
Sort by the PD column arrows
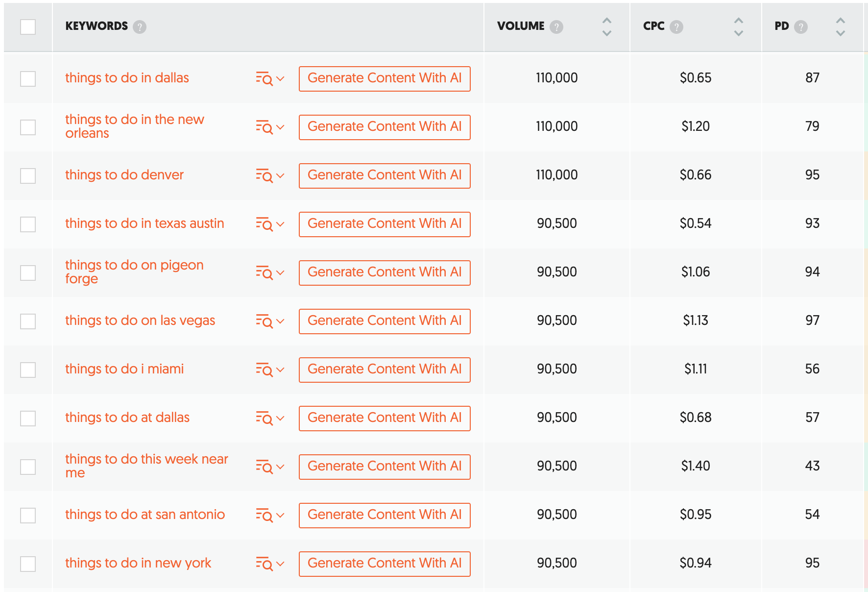point(841,27)
